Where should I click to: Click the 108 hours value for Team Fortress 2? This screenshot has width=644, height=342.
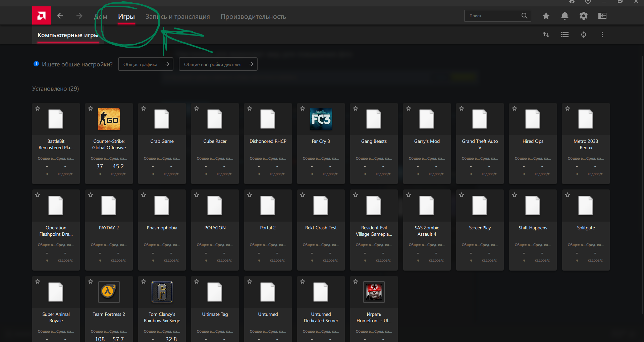(100, 339)
